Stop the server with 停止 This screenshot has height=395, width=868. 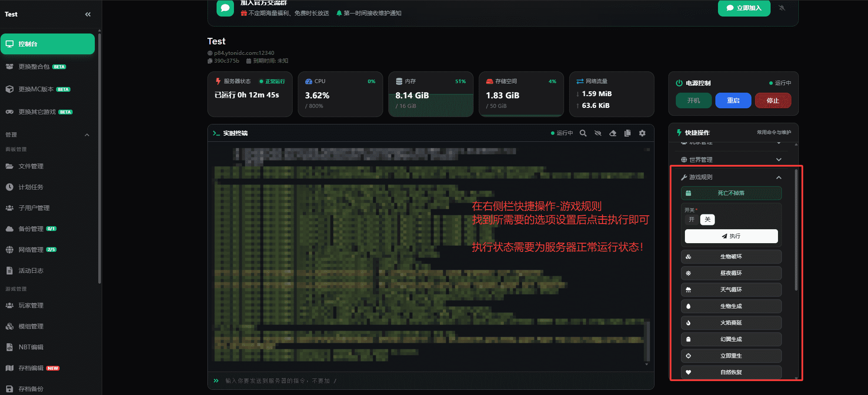click(x=773, y=100)
